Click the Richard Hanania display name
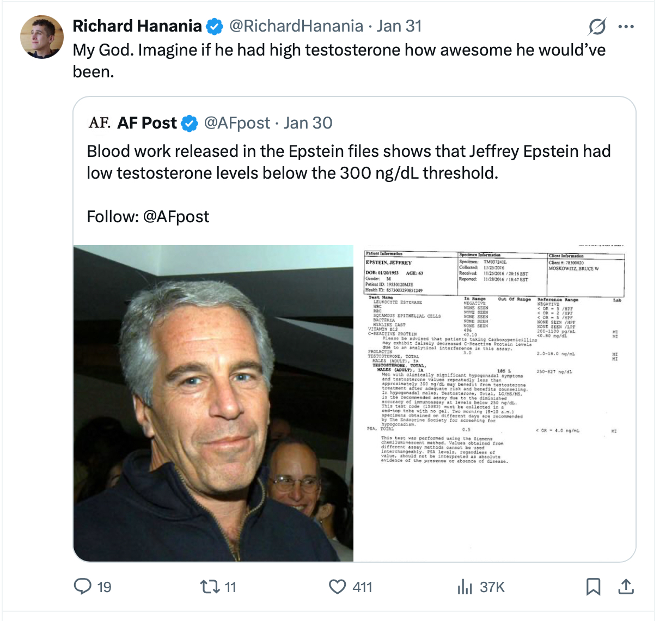 [x=137, y=26]
